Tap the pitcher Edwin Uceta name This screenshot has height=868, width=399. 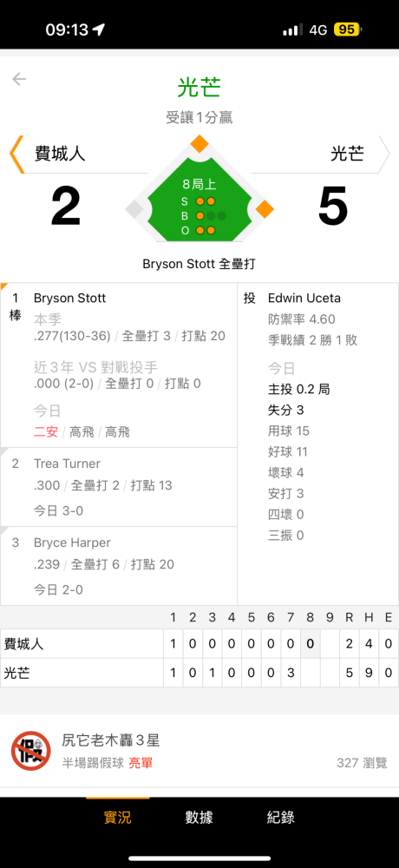point(304,299)
